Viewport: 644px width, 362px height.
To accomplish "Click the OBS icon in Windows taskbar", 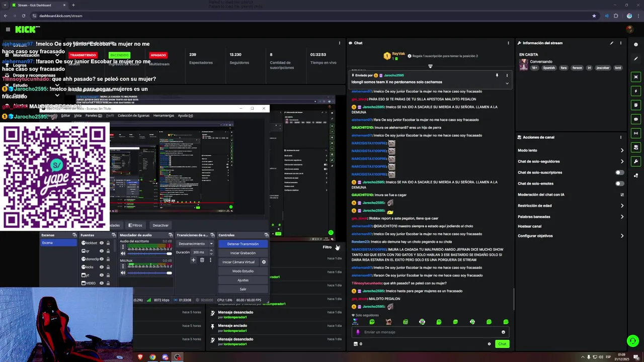I will click(x=177, y=357).
